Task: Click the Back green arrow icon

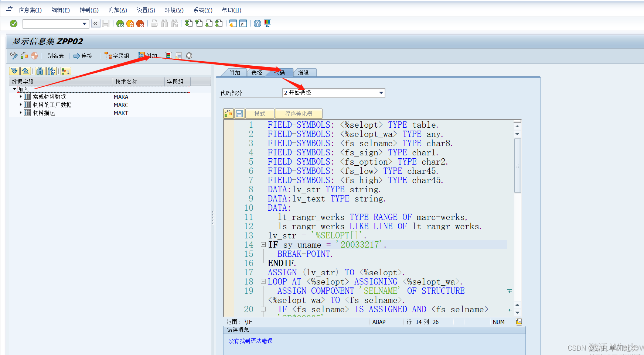Action: [120, 23]
